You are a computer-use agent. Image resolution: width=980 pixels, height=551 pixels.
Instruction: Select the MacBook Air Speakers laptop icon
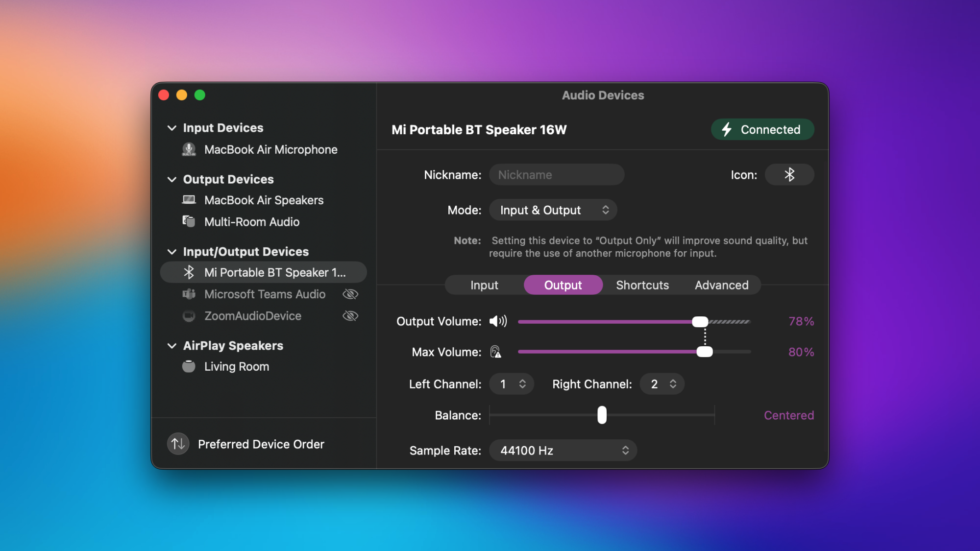(189, 200)
